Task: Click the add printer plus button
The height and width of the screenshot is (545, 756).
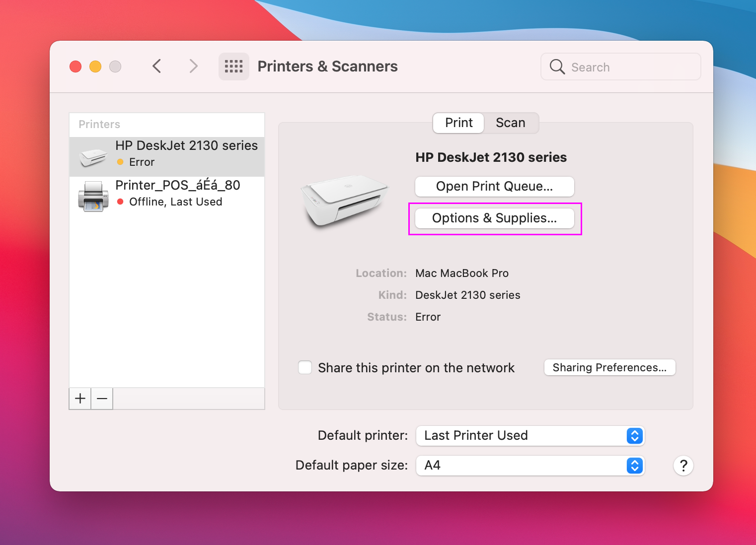Action: [80, 399]
